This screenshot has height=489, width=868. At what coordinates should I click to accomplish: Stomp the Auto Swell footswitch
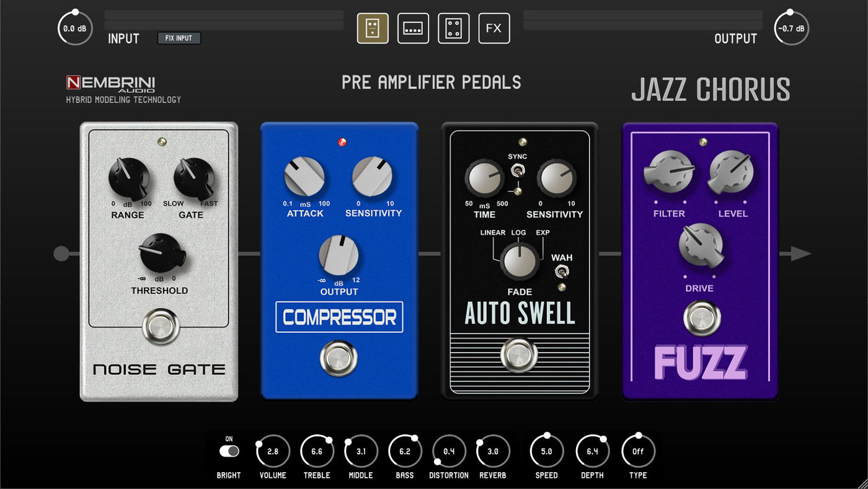519,355
